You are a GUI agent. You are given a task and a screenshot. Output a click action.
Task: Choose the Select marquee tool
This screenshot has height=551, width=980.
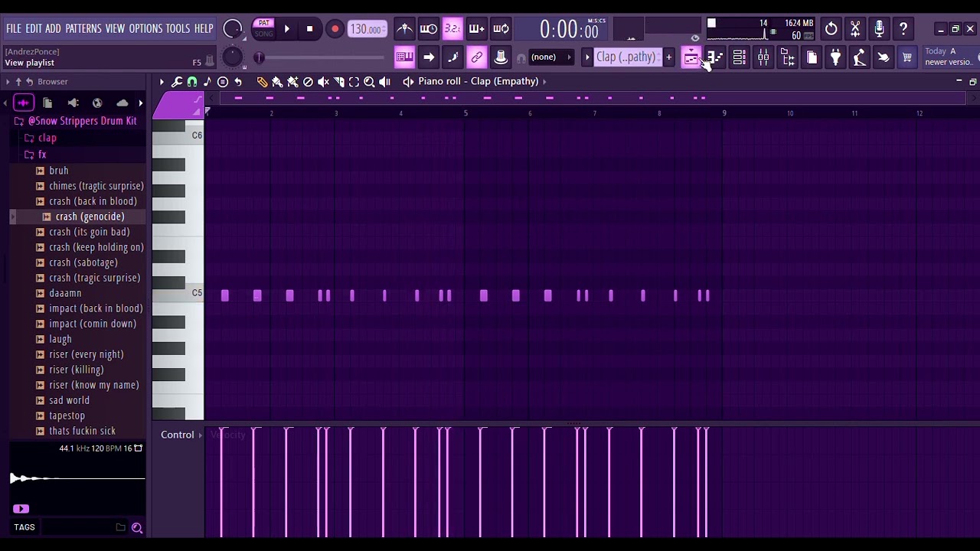tap(354, 81)
